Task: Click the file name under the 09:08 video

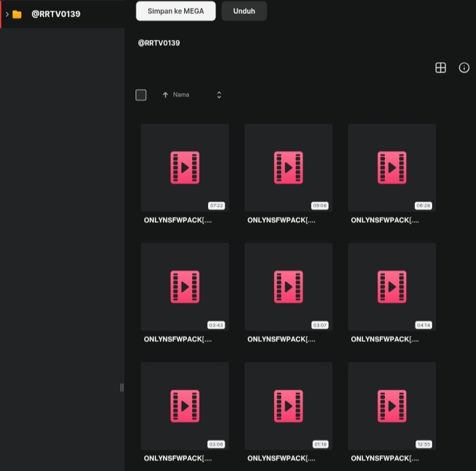Action: coord(281,220)
